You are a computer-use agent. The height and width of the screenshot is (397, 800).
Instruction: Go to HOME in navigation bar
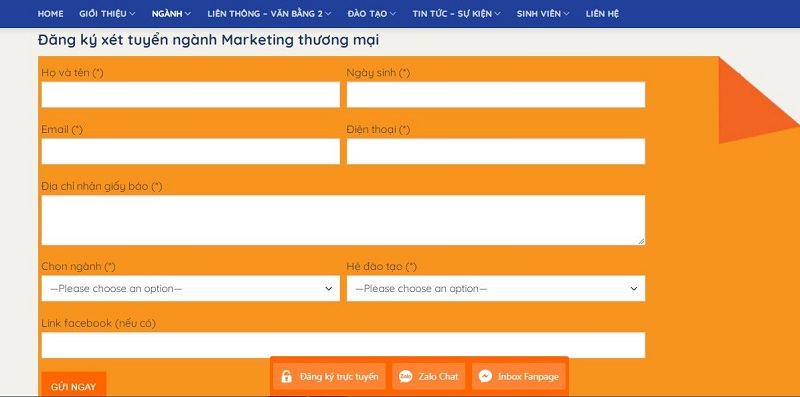pos(51,14)
